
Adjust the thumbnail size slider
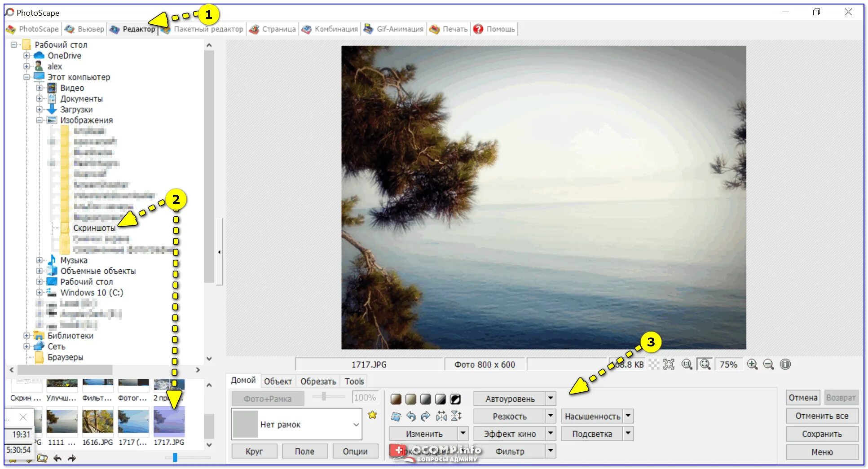coord(175,457)
